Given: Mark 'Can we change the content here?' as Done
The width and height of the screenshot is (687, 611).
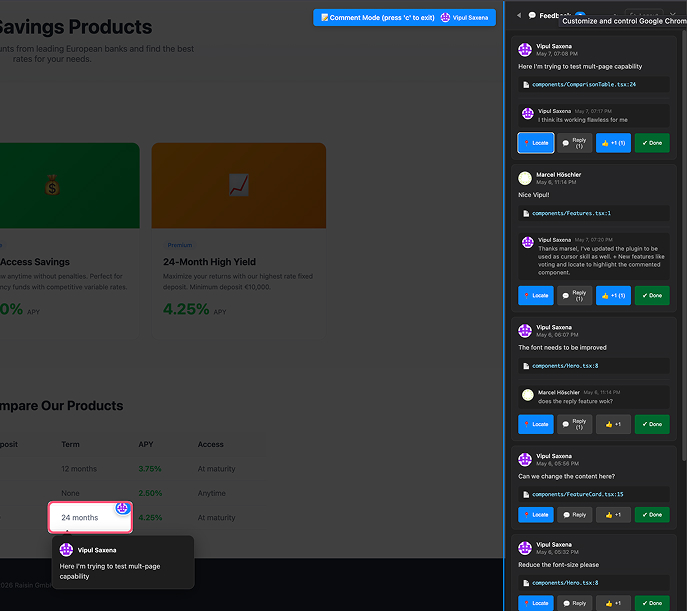Looking at the screenshot, I should [652, 515].
